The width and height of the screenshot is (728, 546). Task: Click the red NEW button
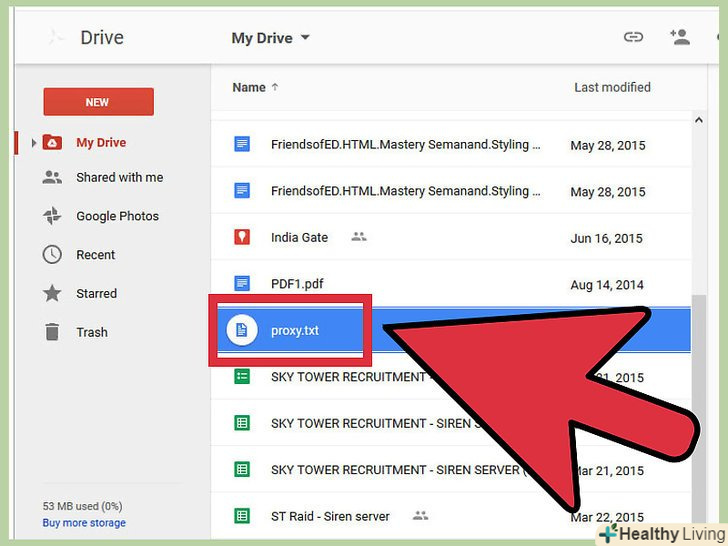(x=98, y=102)
